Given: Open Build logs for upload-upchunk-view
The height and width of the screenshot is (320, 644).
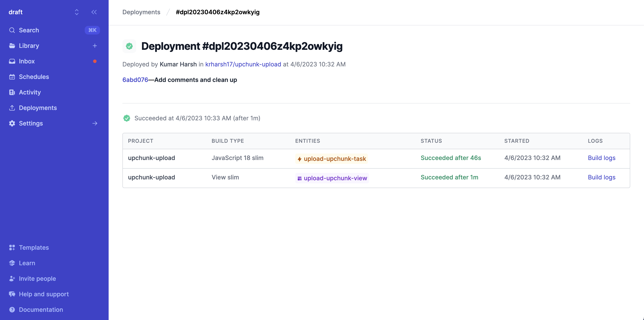Looking at the screenshot, I should (x=602, y=177).
